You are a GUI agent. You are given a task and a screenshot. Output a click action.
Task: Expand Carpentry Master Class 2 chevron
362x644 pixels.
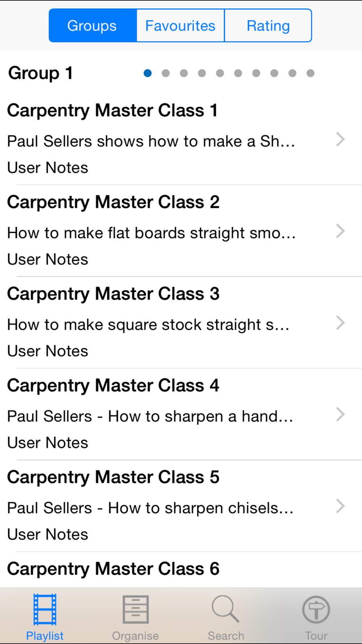[x=340, y=231]
